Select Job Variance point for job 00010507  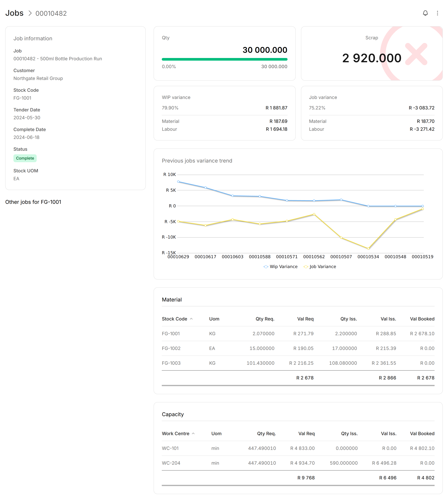[x=341, y=238]
